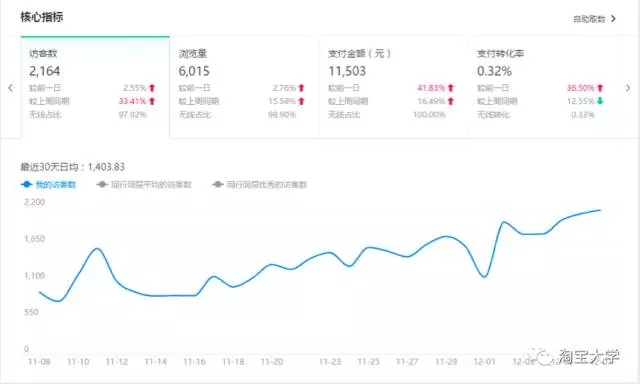This screenshot has height=384, width=640.
Task: Click the red up arrow beside 2.76%
Action: click(x=302, y=88)
